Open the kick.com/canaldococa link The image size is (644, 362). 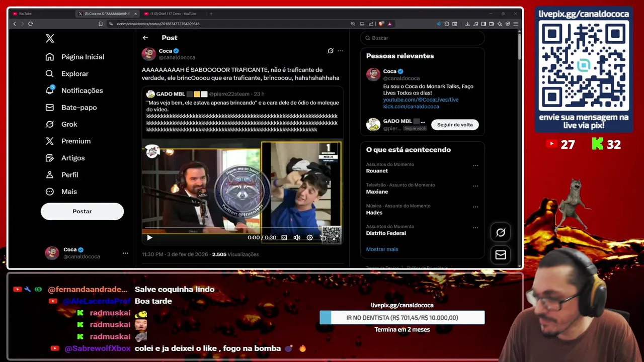pos(411,107)
